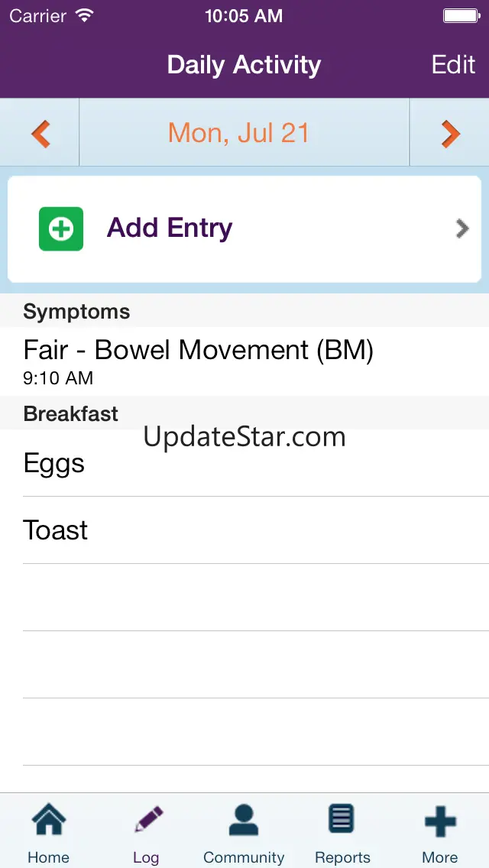Tap the battery indicator in status bar

[x=461, y=15]
